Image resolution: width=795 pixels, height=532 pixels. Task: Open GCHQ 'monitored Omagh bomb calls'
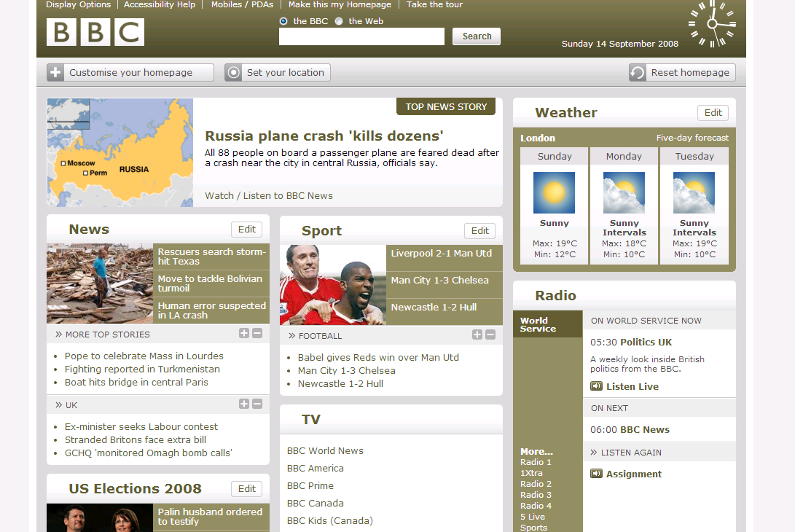148,453
